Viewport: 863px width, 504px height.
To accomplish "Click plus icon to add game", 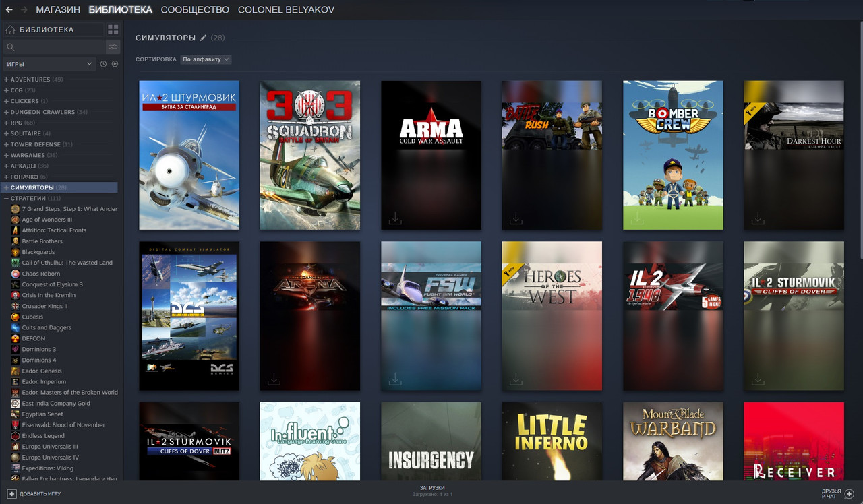I will pos(11,494).
